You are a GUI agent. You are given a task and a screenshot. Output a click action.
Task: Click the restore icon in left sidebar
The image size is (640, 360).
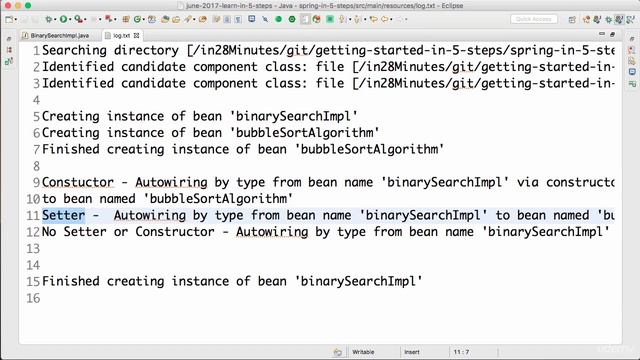point(9,39)
